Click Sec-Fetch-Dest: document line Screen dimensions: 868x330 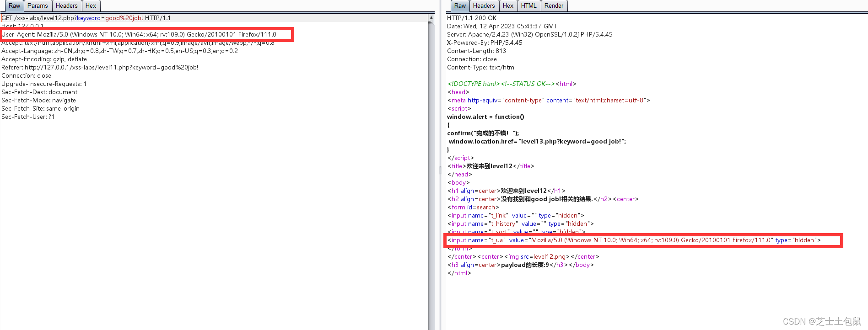[40, 92]
